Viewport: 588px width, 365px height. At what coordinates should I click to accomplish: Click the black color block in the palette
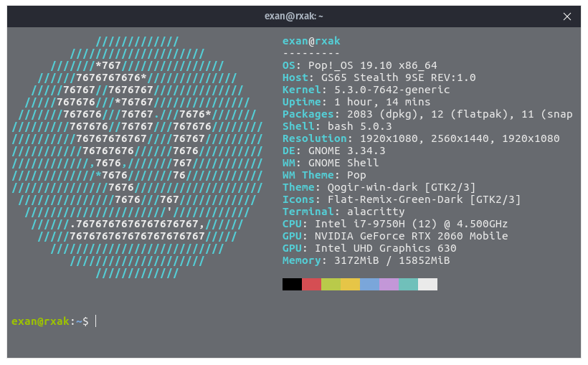point(292,285)
